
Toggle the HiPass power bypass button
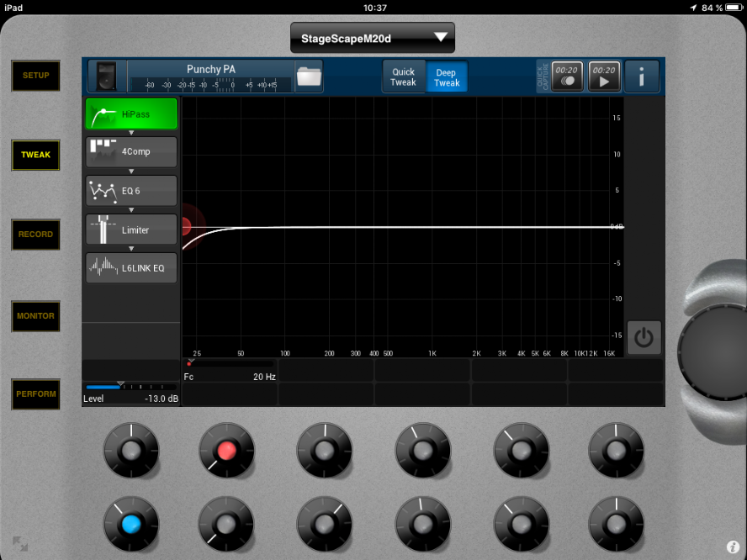[x=644, y=338]
